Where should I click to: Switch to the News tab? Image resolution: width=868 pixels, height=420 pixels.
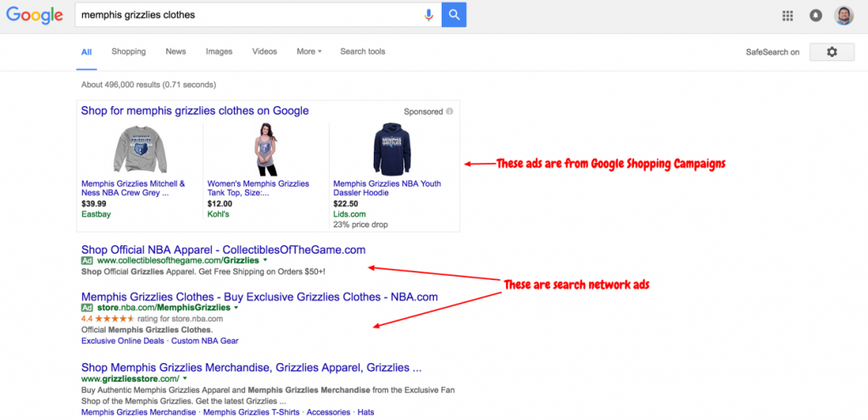[175, 52]
